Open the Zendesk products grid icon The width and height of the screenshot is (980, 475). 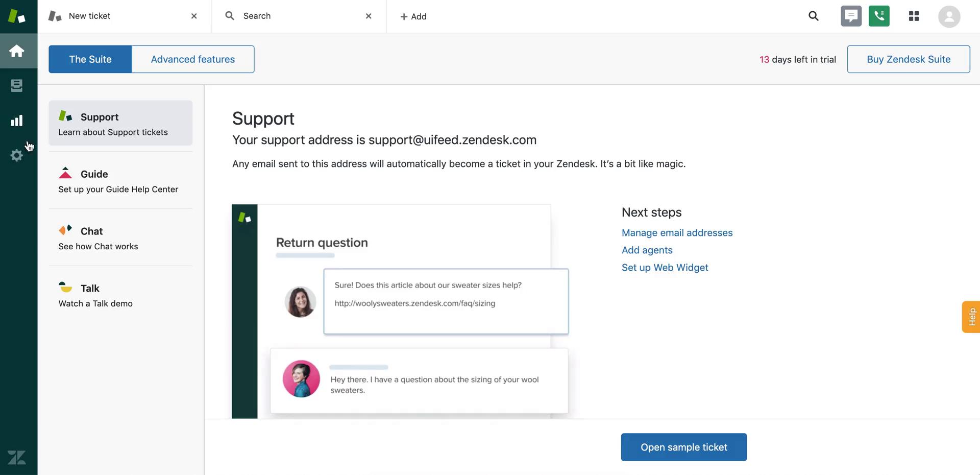(914, 16)
